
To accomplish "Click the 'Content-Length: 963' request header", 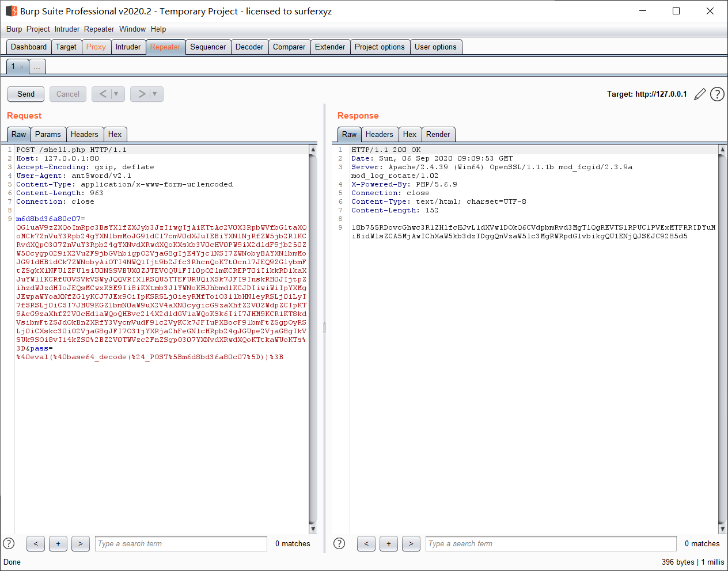I will tap(60, 193).
